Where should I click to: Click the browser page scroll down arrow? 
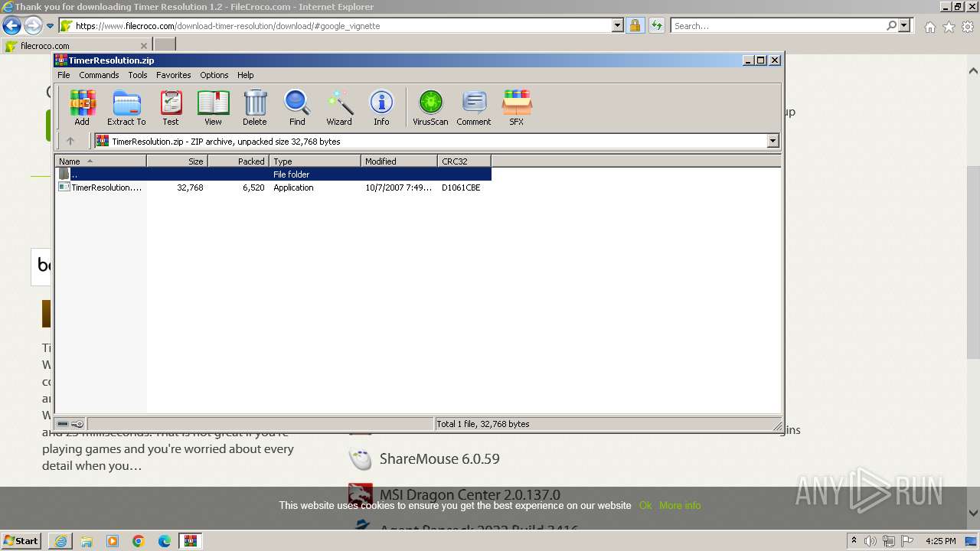[973, 513]
